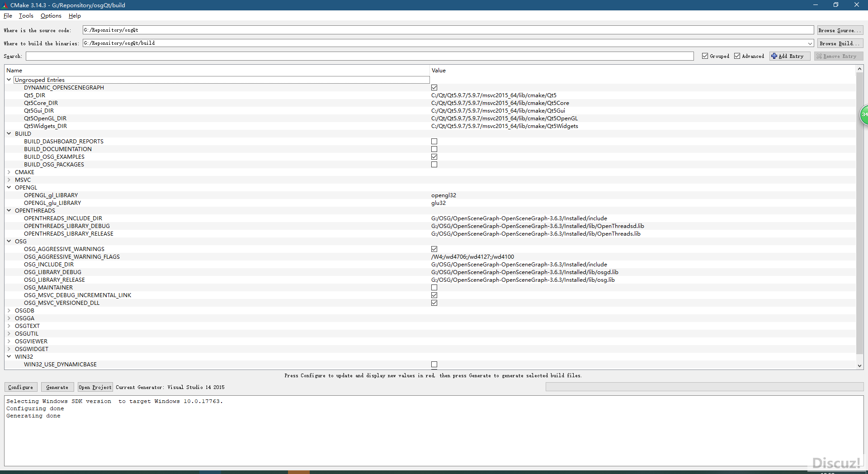This screenshot has height=474, width=868.
Task: Toggle the Grouped checkbox
Action: click(705, 56)
